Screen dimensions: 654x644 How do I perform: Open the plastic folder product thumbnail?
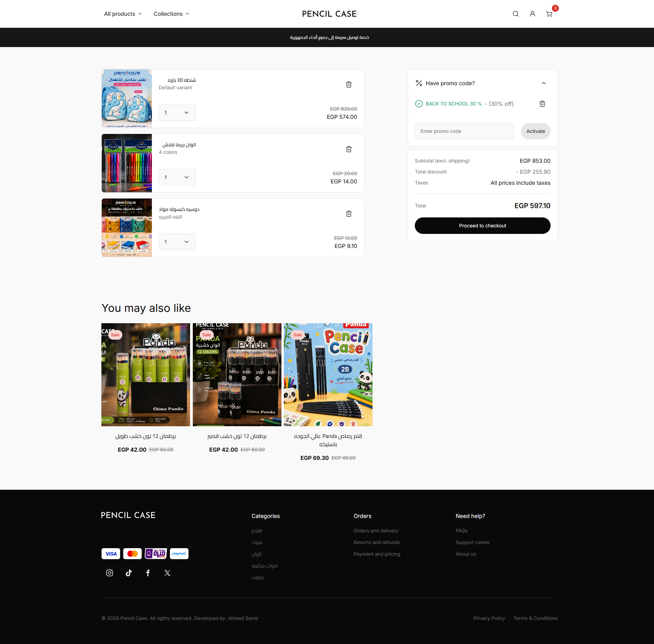[127, 228]
